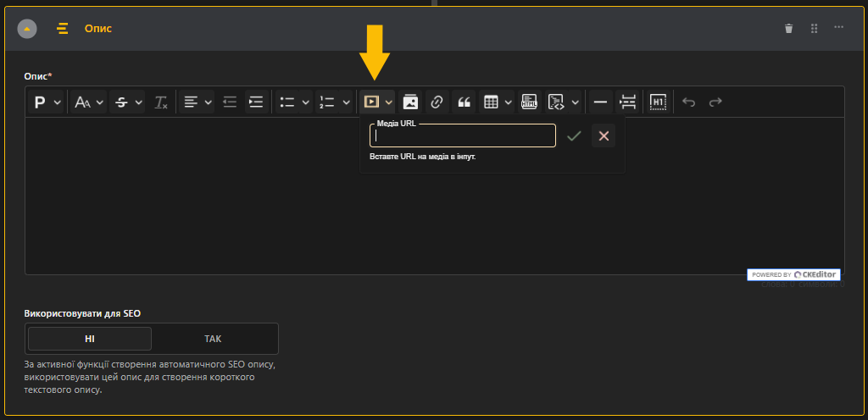Expand the font size dropdown
Screen dimensions: 868x420
pyautogui.click(x=90, y=102)
